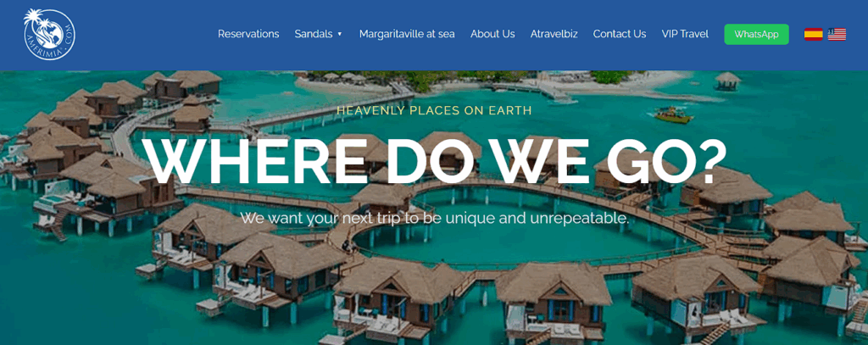The height and width of the screenshot is (345, 868).
Task: Open the About Us page
Action: coord(492,34)
